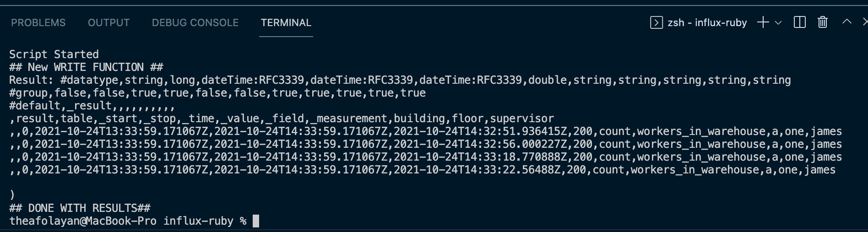868x232 pixels.
Task: Click the '#default,_result' annotation row
Action: [92, 106]
